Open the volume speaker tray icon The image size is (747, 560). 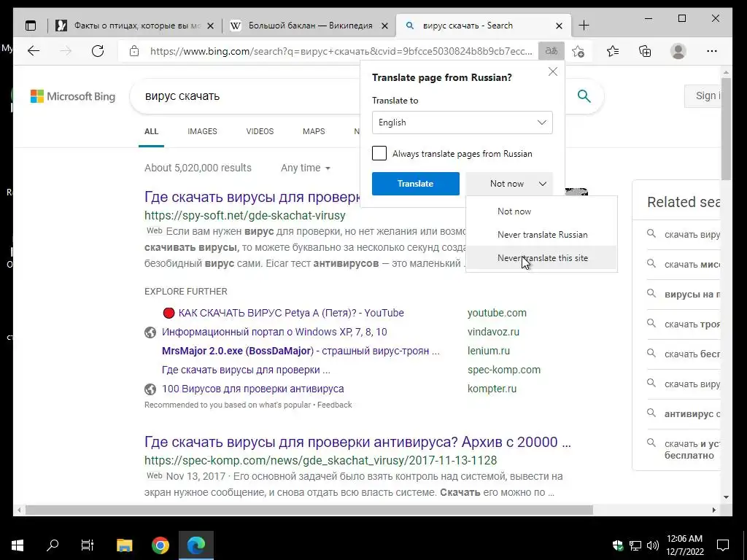pyautogui.click(x=653, y=545)
